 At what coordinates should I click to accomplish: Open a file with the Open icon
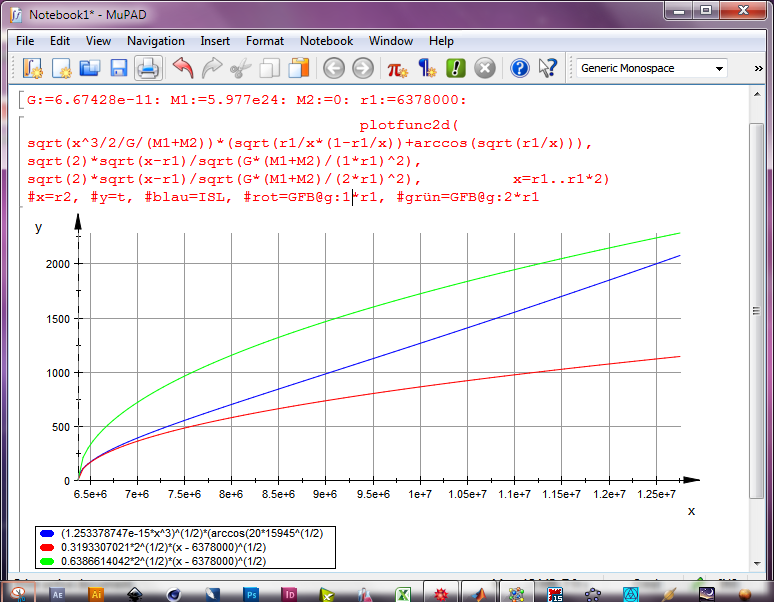(x=90, y=68)
